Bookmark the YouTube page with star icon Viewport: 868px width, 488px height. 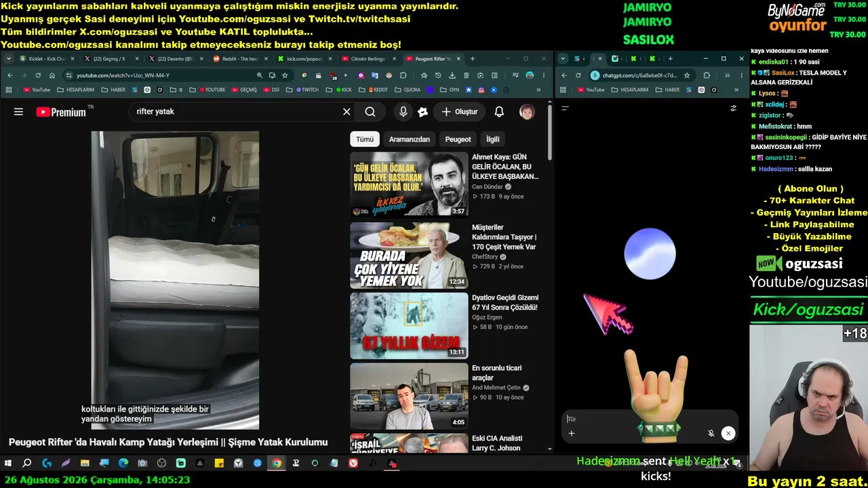pyautogui.click(x=285, y=75)
